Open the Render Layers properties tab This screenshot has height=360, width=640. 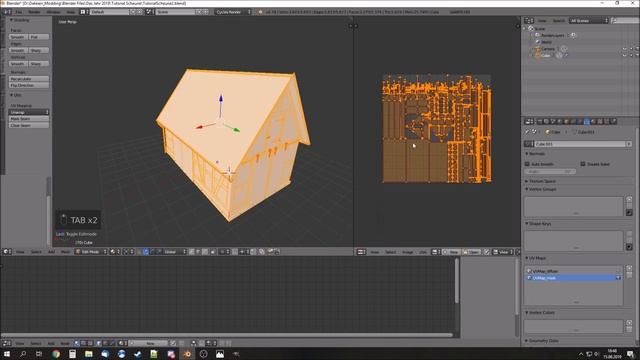click(546, 121)
